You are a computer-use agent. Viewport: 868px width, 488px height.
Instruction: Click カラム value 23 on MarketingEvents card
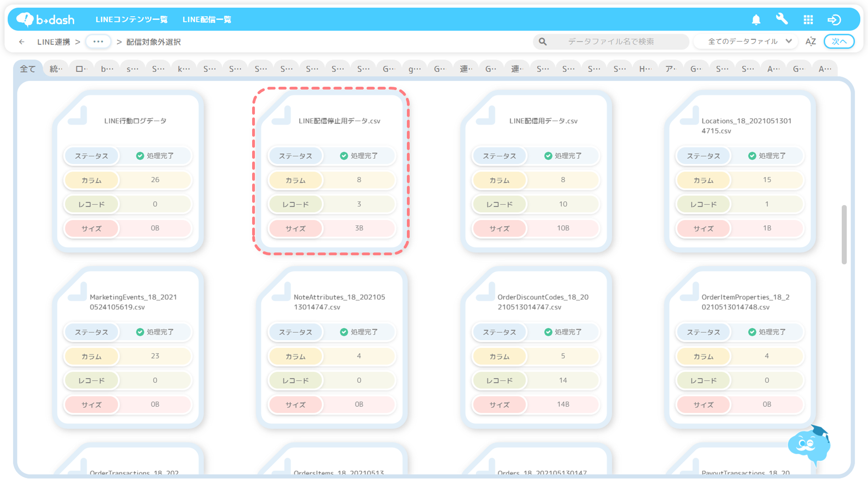(x=155, y=356)
